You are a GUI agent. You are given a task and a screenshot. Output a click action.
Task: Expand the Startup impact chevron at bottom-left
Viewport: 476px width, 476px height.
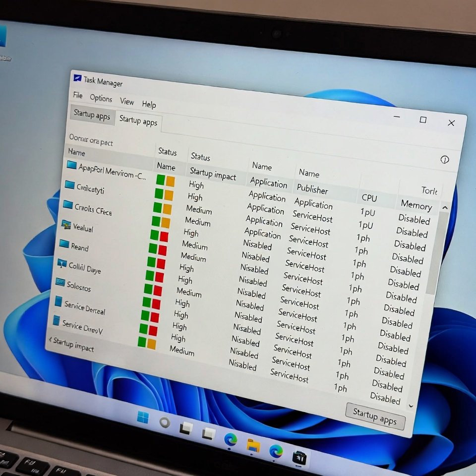[51, 340]
